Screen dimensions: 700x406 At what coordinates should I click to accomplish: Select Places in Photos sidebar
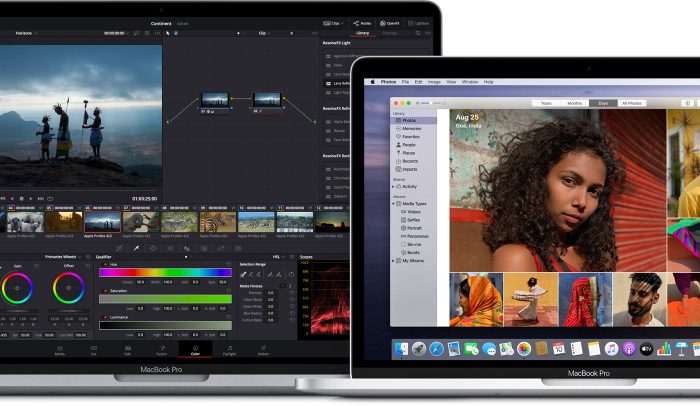pos(405,153)
